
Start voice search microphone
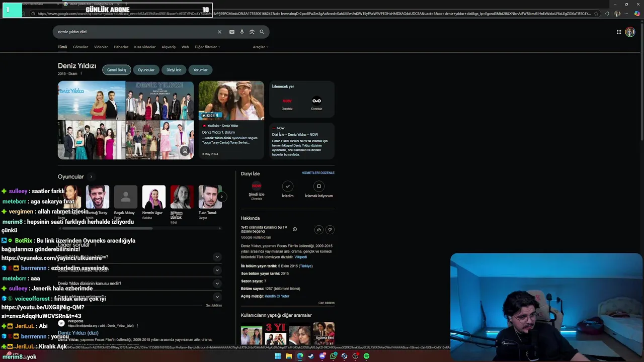point(242,32)
